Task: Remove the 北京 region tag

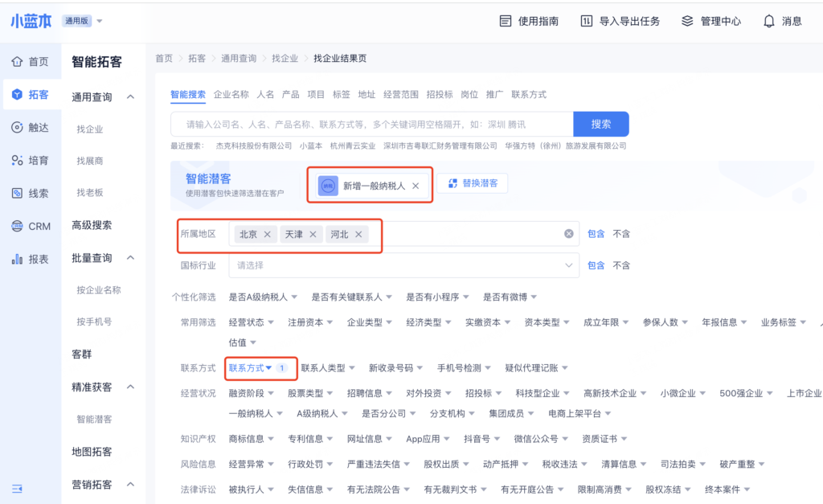Action: pos(267,234)
